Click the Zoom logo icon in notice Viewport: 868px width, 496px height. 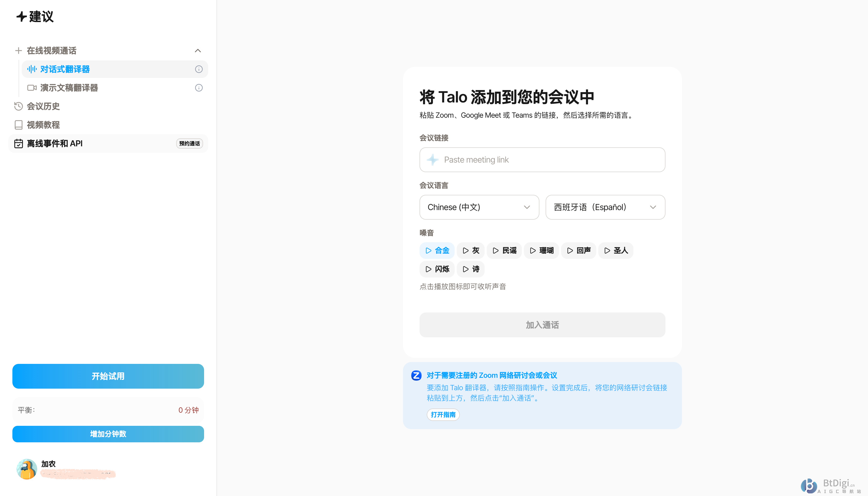click(416, 375)
